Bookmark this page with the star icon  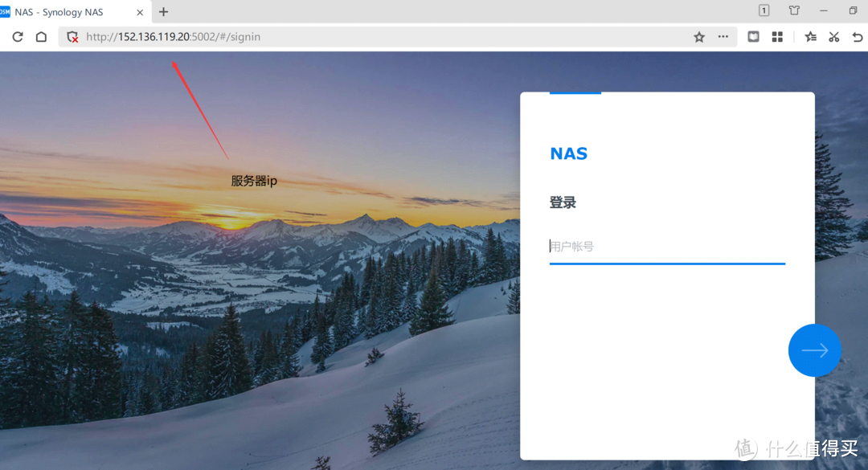coord(699,37)
